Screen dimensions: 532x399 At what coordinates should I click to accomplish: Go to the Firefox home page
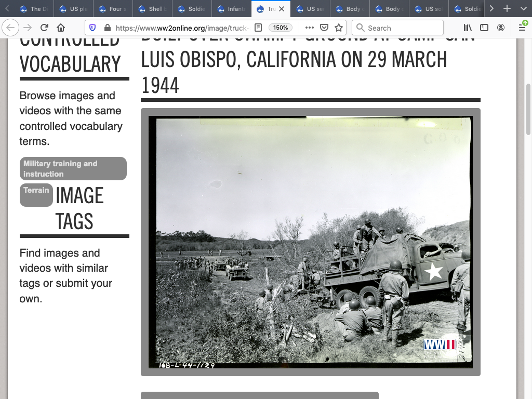coord(61,28)
